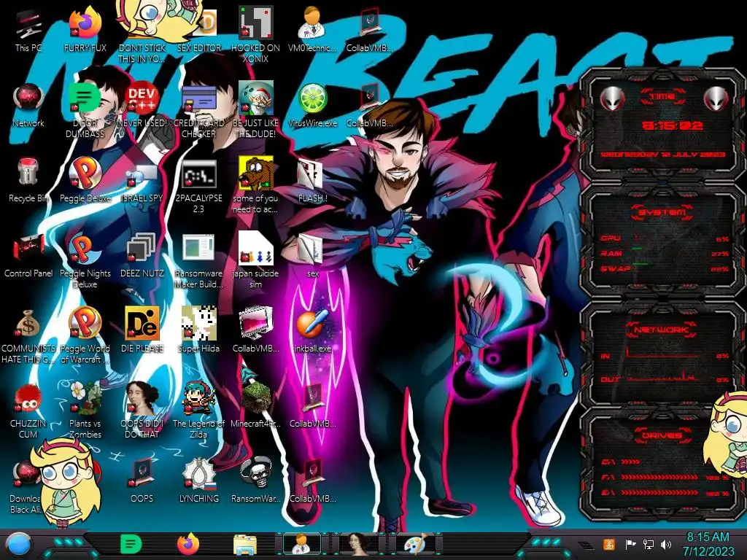Click the left alien head on Time widget
The height and width of the screenshot is (560, 747).
coord(612,98)
